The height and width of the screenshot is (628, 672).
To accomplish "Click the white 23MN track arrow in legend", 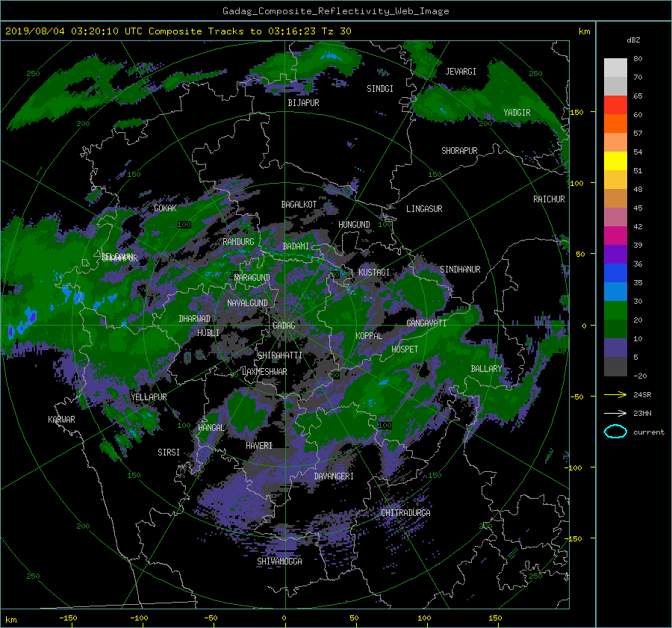I will 615,413.
